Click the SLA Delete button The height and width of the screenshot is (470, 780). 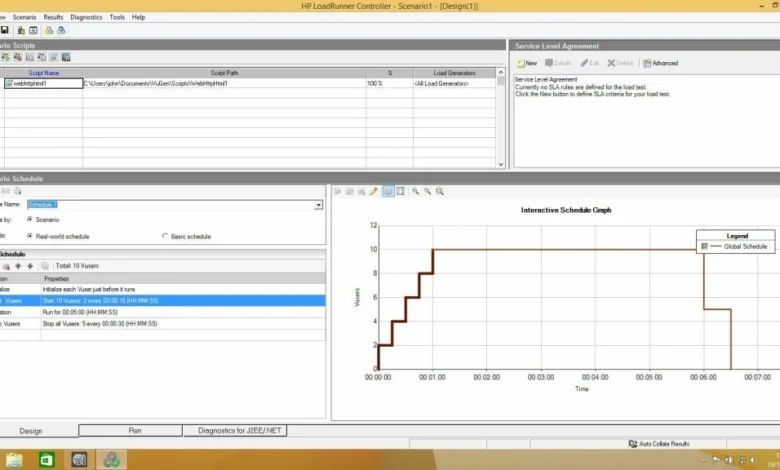click(x=620, y=63)
